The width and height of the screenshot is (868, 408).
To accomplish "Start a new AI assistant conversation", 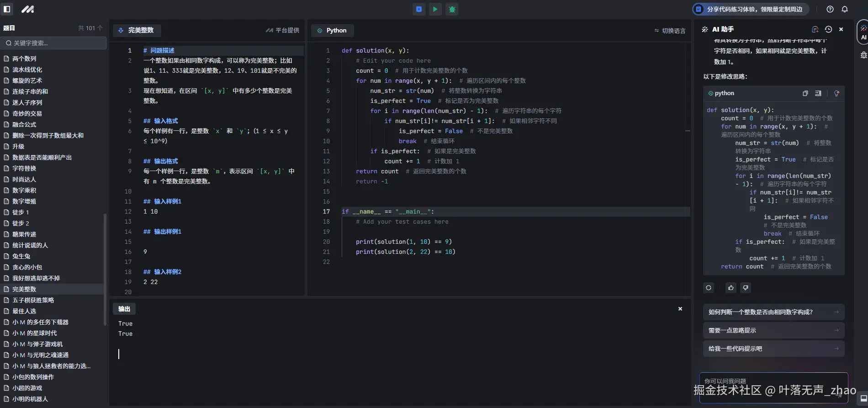I will (x=815, y=29).
